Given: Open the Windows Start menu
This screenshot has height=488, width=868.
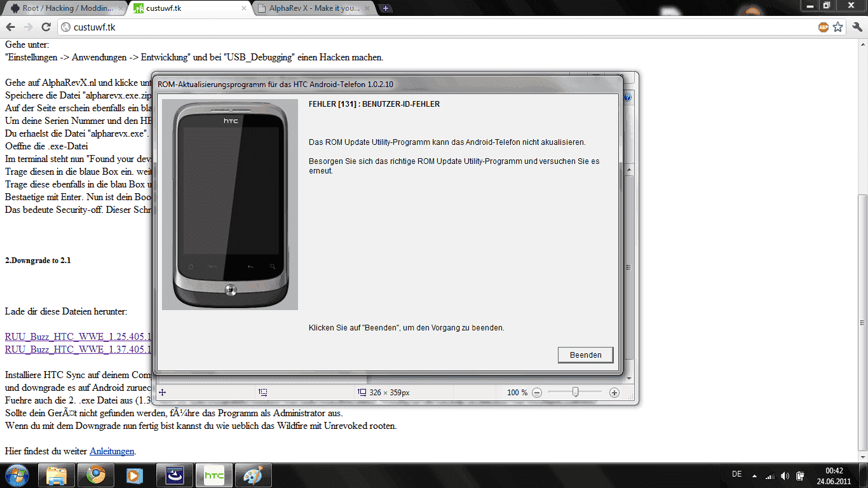Looking at the screenshot, I should tap(17, 475).
